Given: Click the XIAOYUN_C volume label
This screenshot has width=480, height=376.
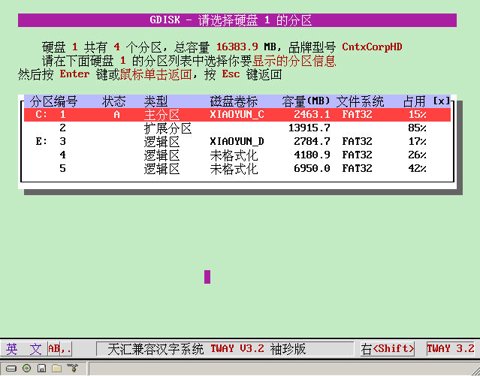Looking at the screenshot, I should coord(237,115).
